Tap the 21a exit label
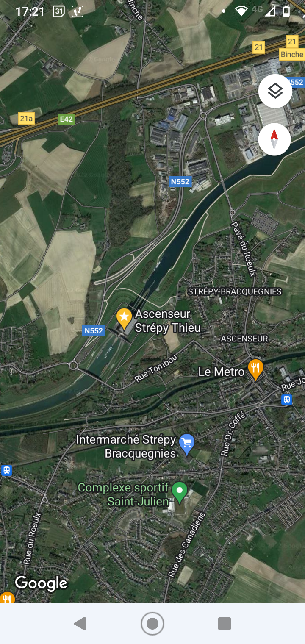Viewport: 305px width, 644px height. 26,119
